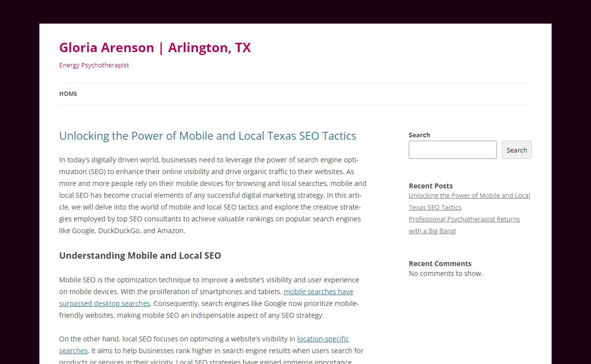Screen dimensions: 591x364
Task: Go to the HOME menu item
Action: click(x=68, y=94)
